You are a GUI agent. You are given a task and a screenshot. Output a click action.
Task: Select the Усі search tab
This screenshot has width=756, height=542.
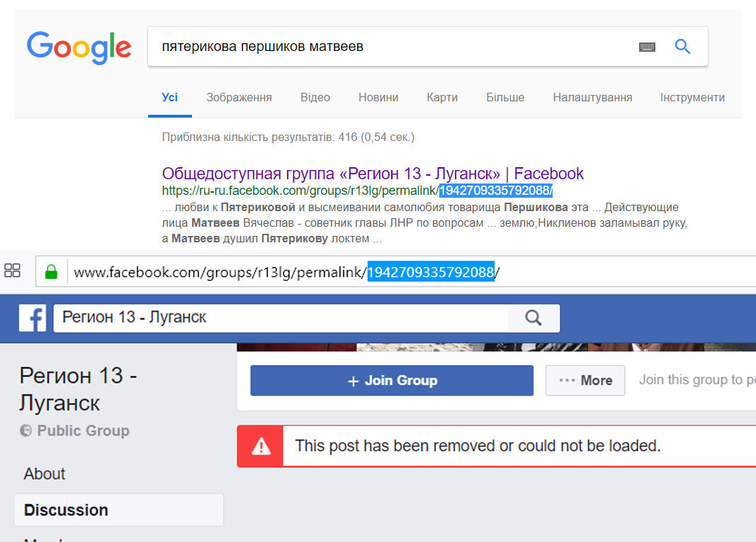pos(169,98)
